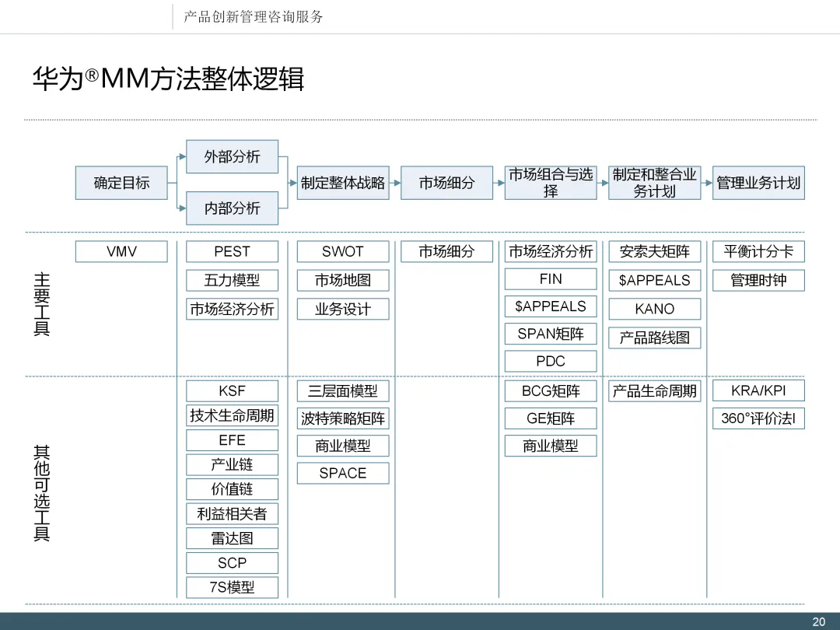Image resolution: width=840 pixels, height=630 pixels.
Task: Select the 管理时钟 tool box
Action: click(x=758, y=280)
